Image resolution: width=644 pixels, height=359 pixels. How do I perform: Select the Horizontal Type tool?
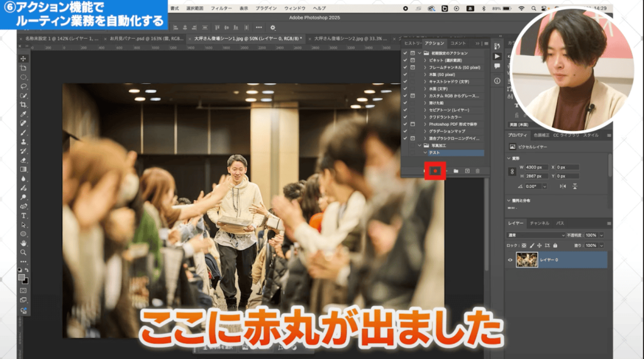click(23, 216)
